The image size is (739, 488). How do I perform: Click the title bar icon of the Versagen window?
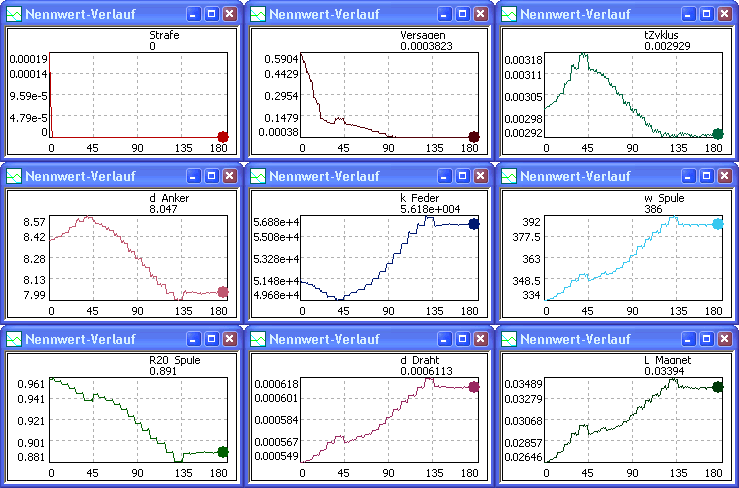[259, 14]
